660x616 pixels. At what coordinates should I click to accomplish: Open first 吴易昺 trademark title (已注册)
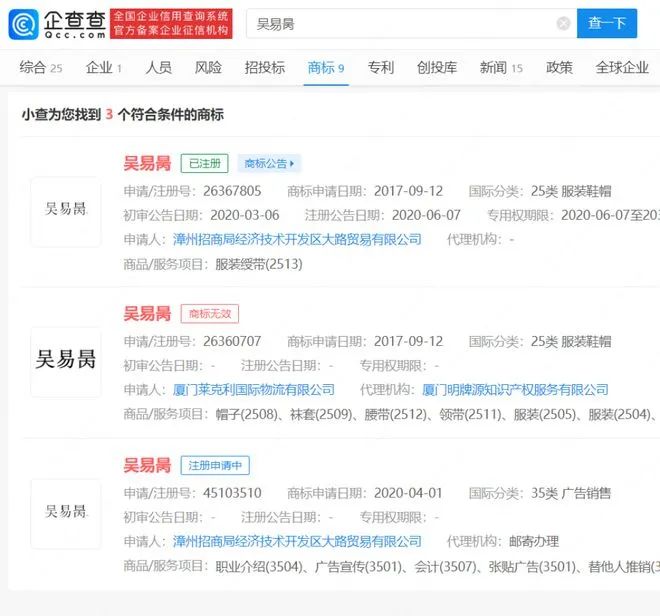tap(147, 163)
